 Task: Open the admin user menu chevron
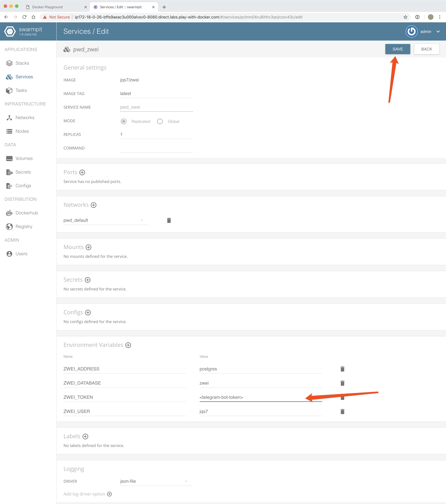[438, 32]
